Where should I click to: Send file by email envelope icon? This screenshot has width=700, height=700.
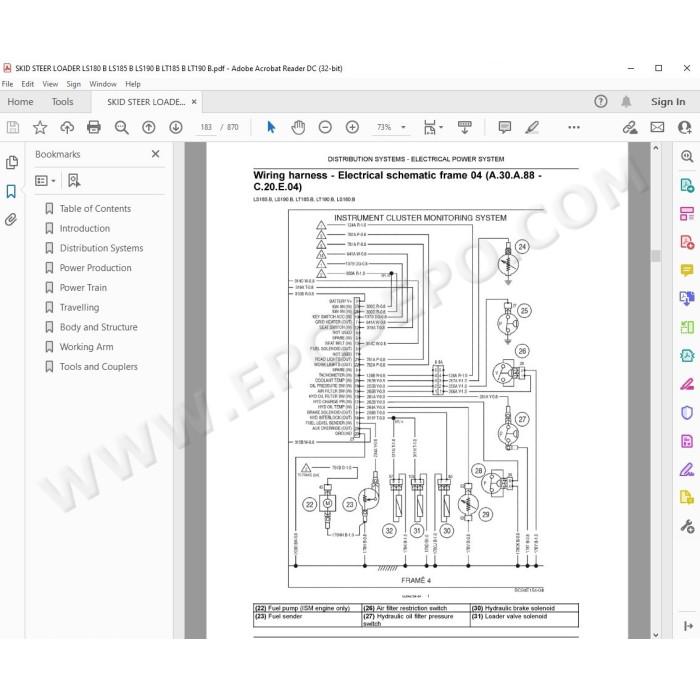[657, 127]
